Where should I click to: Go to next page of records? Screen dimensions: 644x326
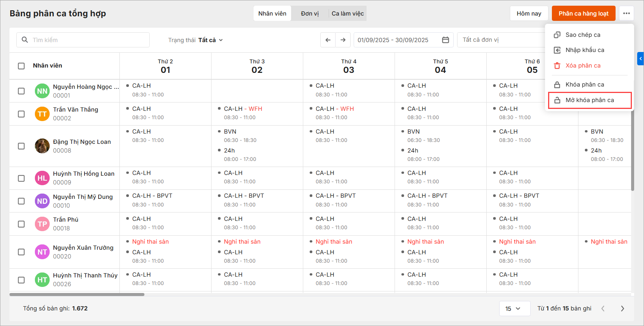click(x=622, y=309)
